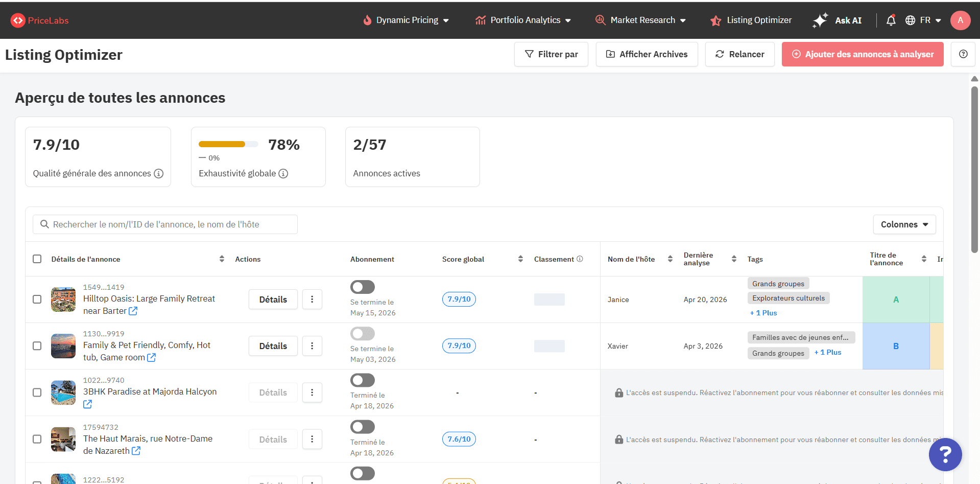
Task: Click the Ask AI sparkle icon
Action: click(x=820, y=20)
